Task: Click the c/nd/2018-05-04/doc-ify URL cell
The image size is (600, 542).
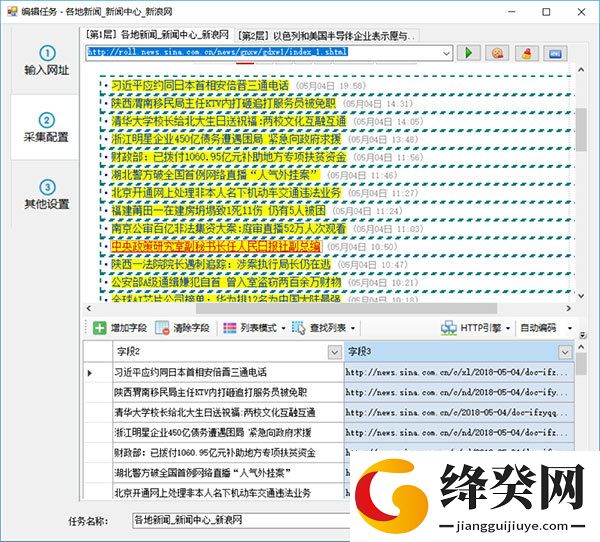Action: (x=459, y=392)
